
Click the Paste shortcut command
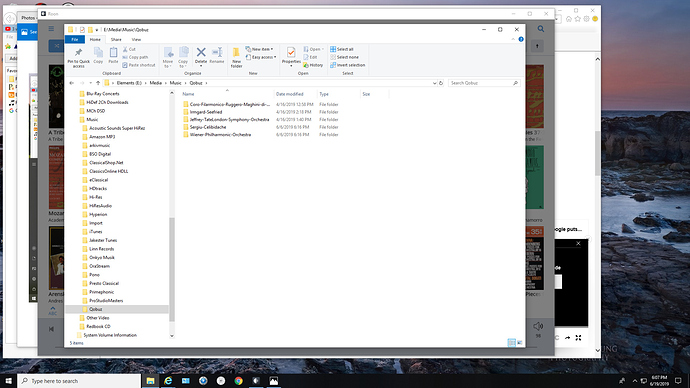pyautogui.click(x=139, y=65)
